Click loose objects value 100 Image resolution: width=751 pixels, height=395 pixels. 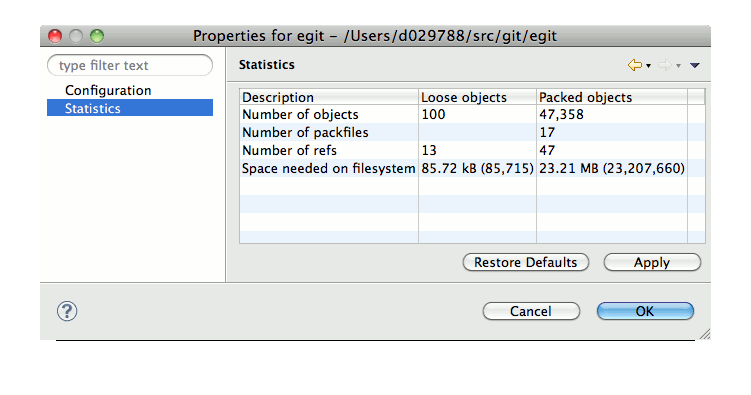(x=433, y=114)
